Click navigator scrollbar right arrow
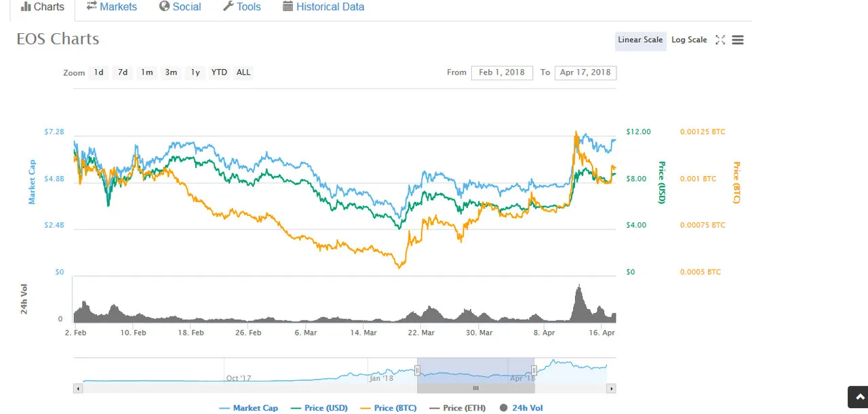The height and width of the screenshot is (414, 868). pos(611,388)
